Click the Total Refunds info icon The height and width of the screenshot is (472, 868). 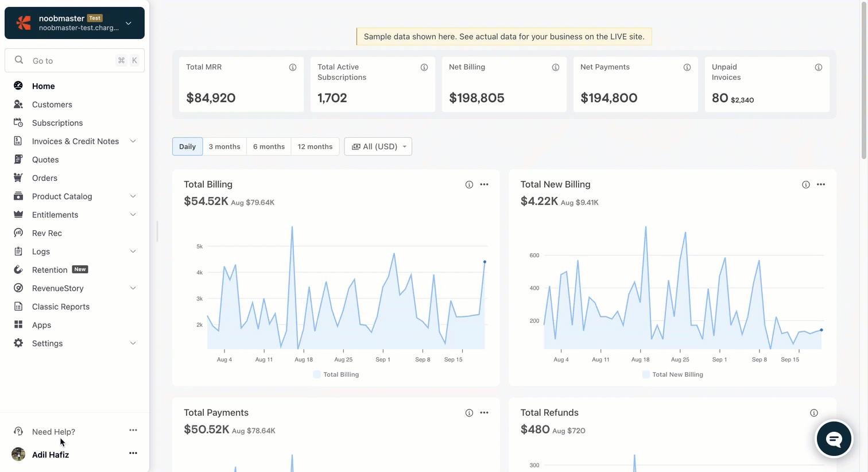tap(813, 413)
